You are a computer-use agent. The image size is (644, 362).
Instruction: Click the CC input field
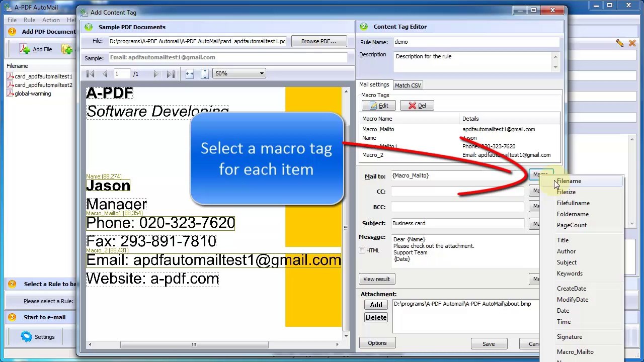click(457, 192)
